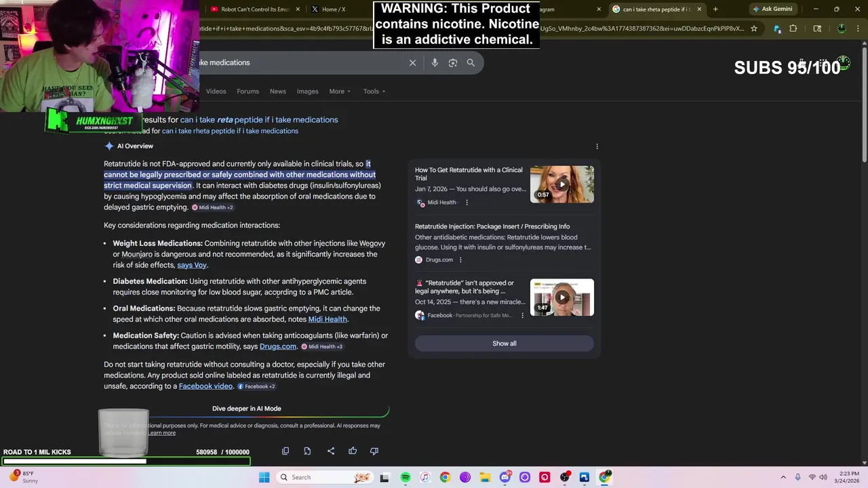Bookmark this page with the star icon
The width and height of the screenshot is (868, 488).
(x=753, y=28)
